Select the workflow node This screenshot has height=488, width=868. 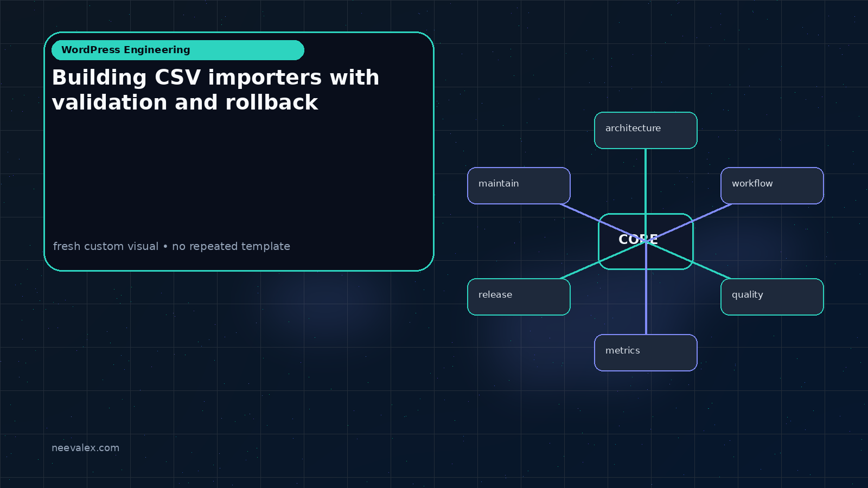772,185
